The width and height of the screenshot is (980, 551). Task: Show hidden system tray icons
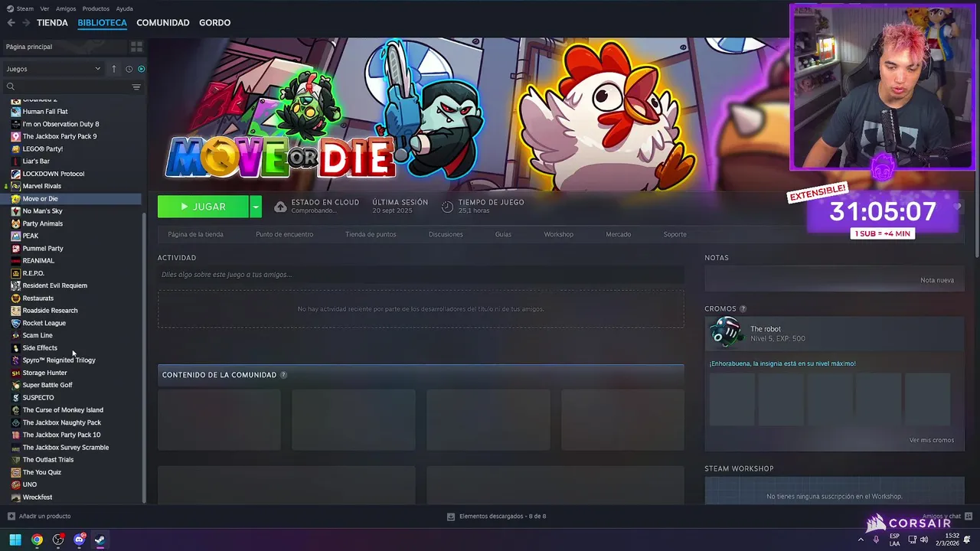click(861, 540)
